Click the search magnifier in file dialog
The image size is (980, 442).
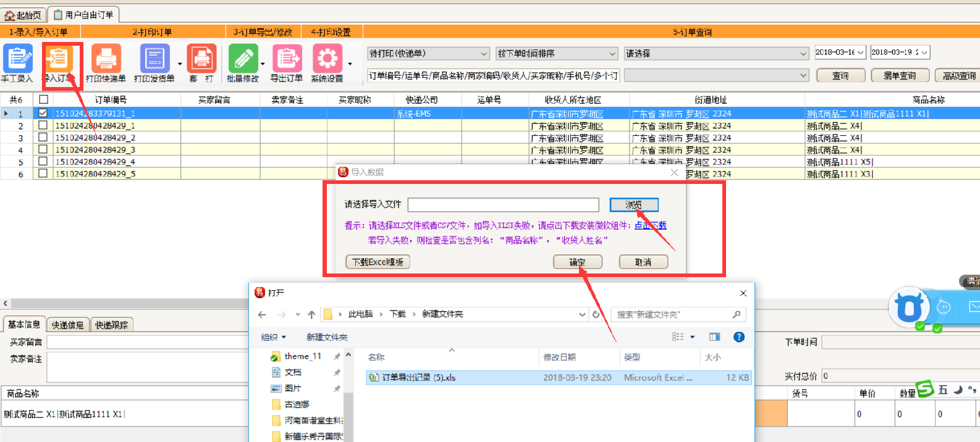click(737, 314)
